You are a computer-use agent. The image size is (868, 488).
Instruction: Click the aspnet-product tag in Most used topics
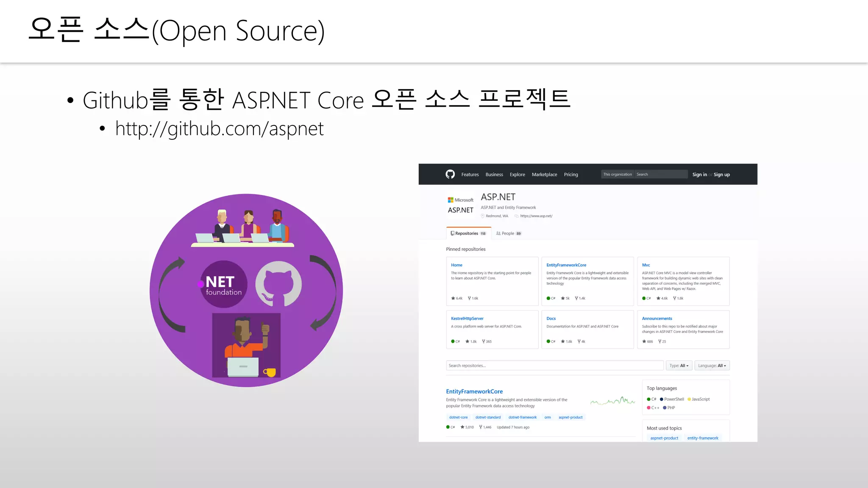tap(664, 438)
